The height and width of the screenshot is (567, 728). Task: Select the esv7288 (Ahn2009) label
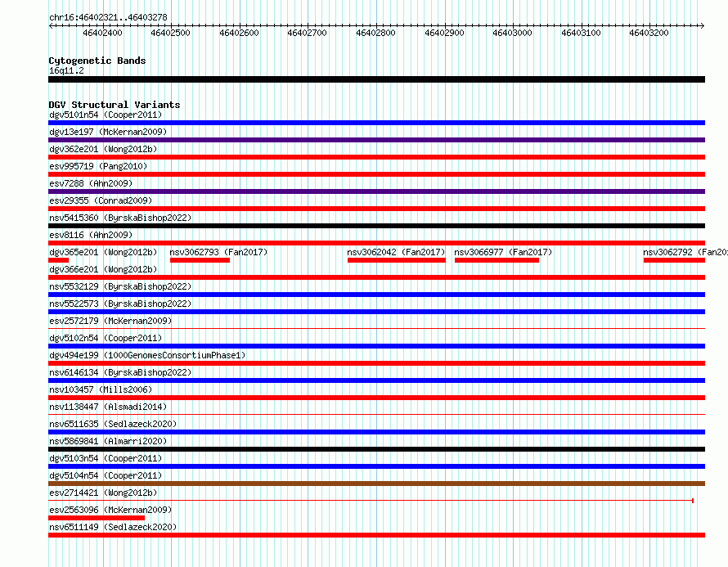click(91, 183)
